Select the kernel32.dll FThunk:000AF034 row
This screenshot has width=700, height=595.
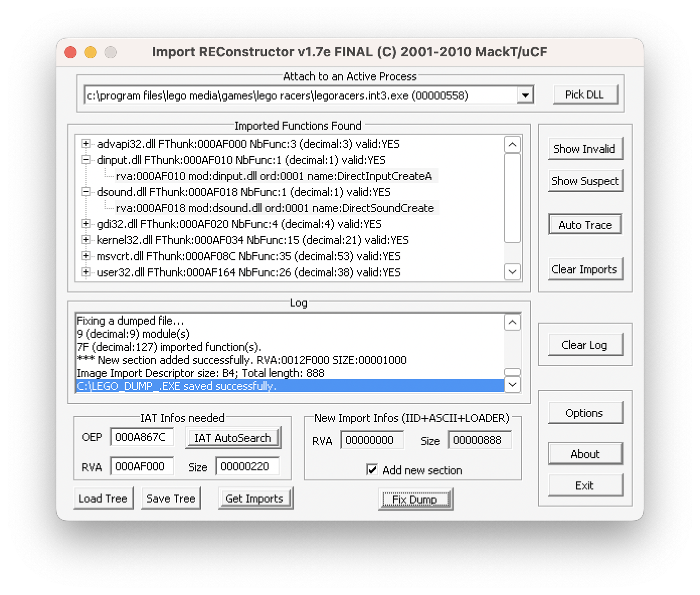(253, 240)
